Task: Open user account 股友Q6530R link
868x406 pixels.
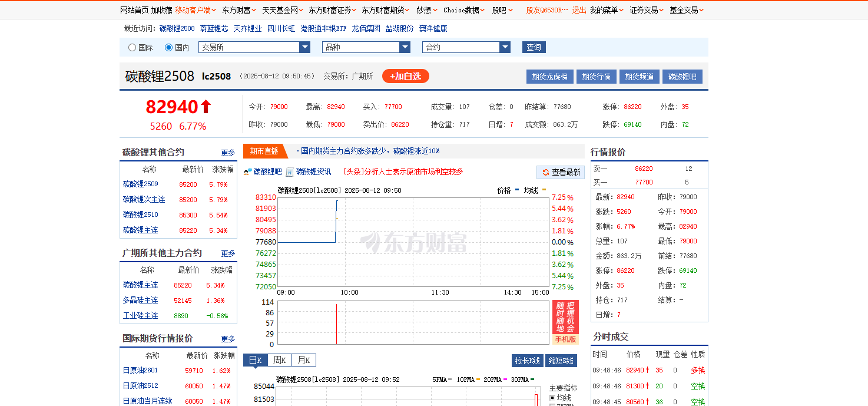Action: [547, 10]
